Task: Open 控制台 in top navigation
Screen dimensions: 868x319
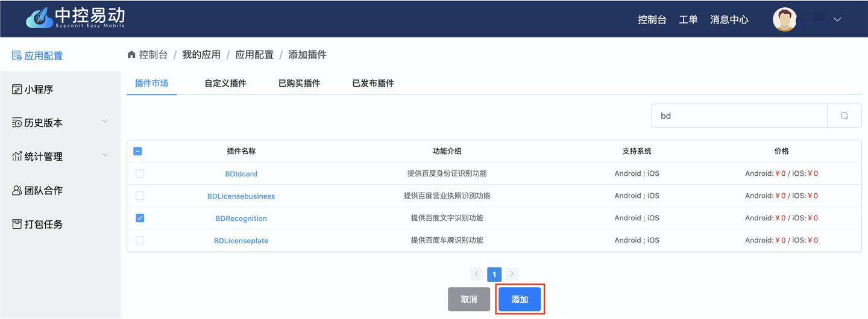Action: [652, 20]
